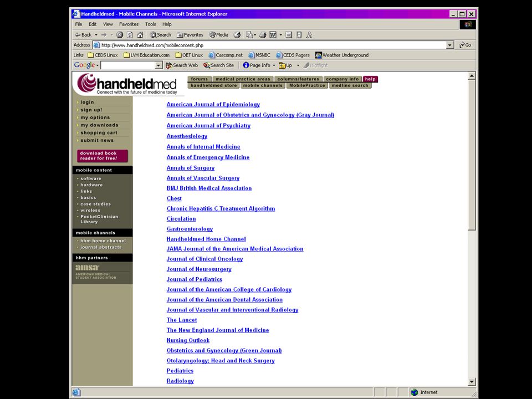532x399 pixels.
Task: Click the Back navigation arrow
Action: point(83,34)
